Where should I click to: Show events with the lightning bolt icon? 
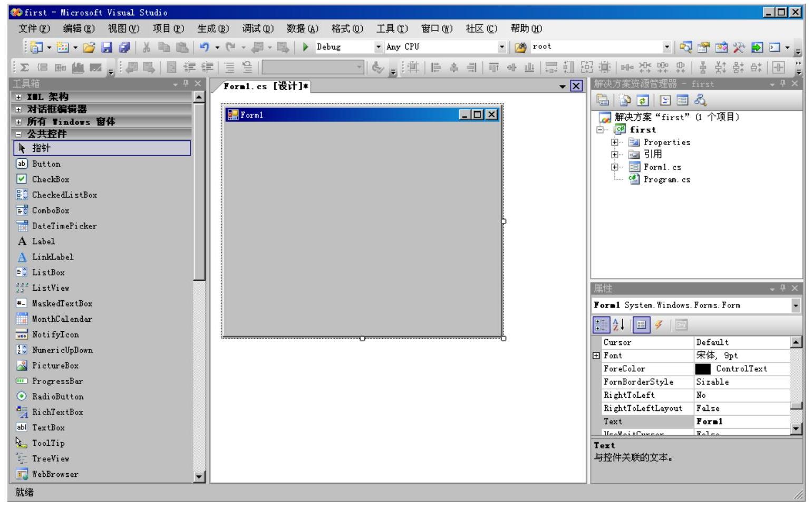(659, 325)
